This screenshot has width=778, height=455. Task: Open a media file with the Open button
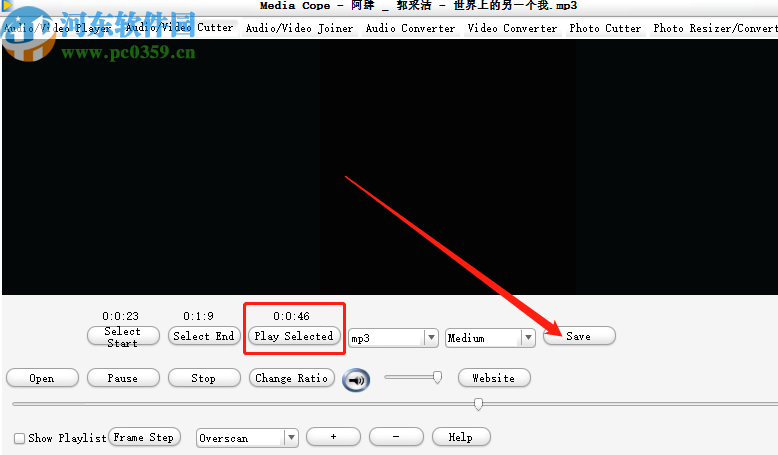pos(42,378)
